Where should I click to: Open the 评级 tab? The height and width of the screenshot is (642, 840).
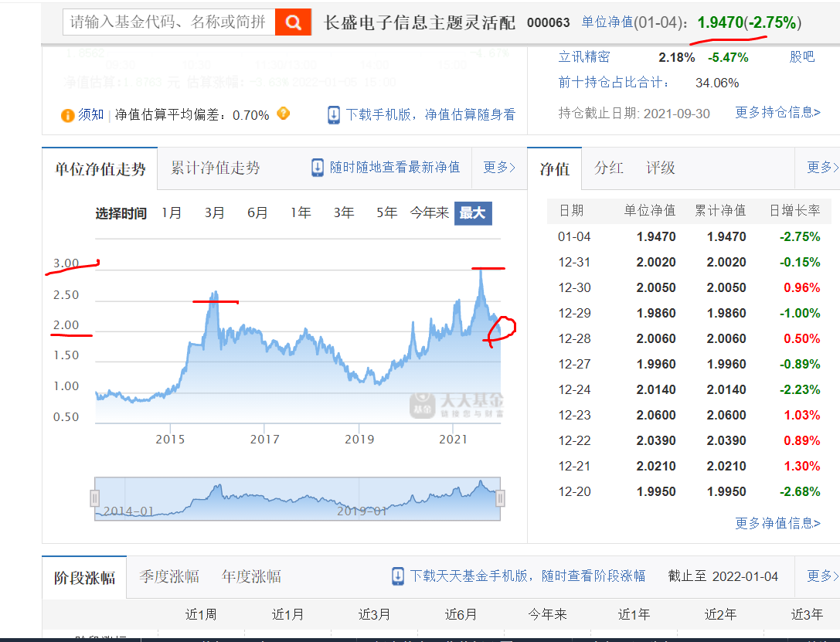(x=661, y=168)
